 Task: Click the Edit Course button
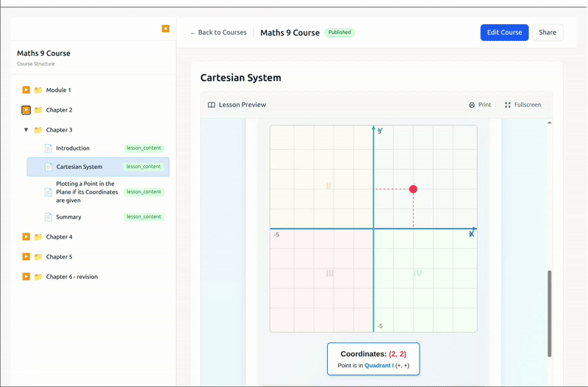504,32
